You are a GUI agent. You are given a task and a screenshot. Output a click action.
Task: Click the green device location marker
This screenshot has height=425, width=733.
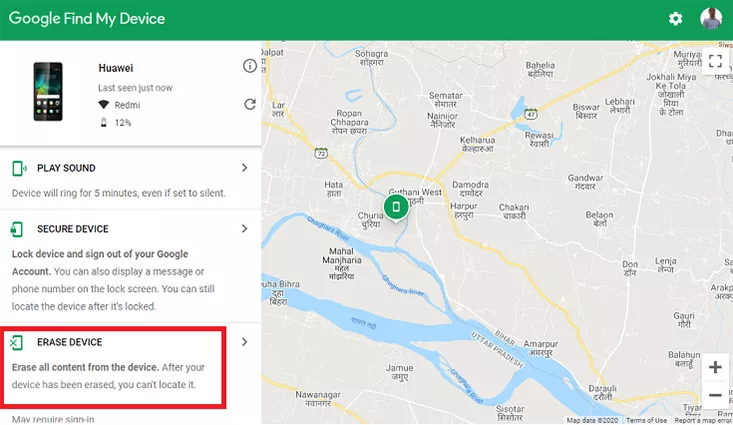(397, 207)
